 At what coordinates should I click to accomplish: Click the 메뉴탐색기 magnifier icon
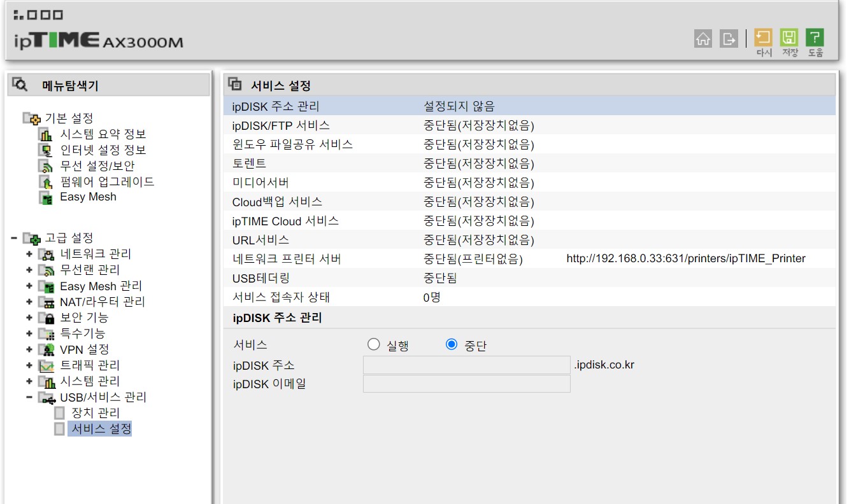tap(20, 84)
